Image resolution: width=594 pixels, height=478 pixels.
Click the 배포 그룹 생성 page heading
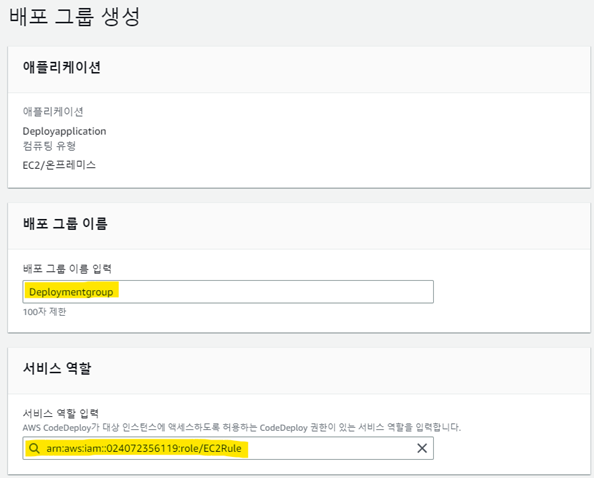click(75, 17)
